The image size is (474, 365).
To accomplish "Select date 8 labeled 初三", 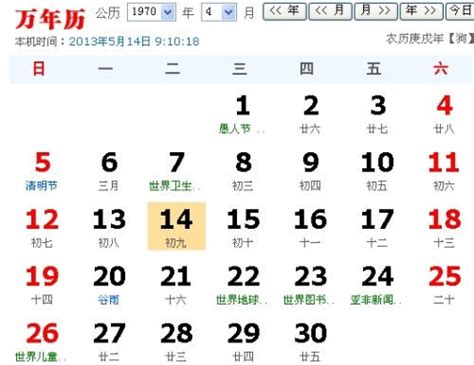I will pos(243,171).
